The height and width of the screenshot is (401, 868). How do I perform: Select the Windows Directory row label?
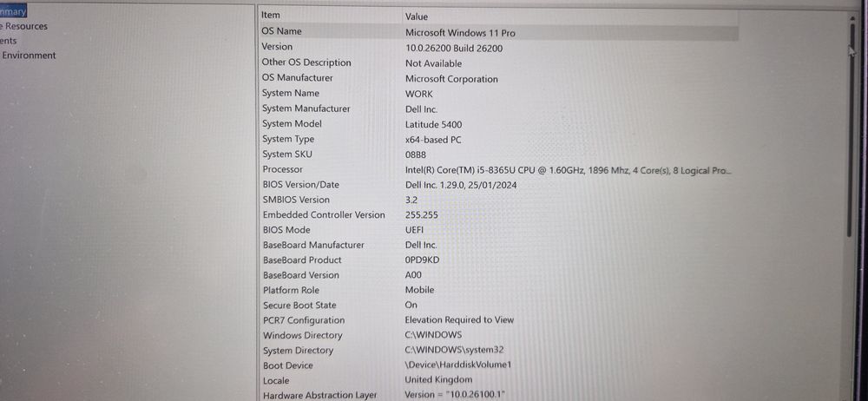click(303, 335)
